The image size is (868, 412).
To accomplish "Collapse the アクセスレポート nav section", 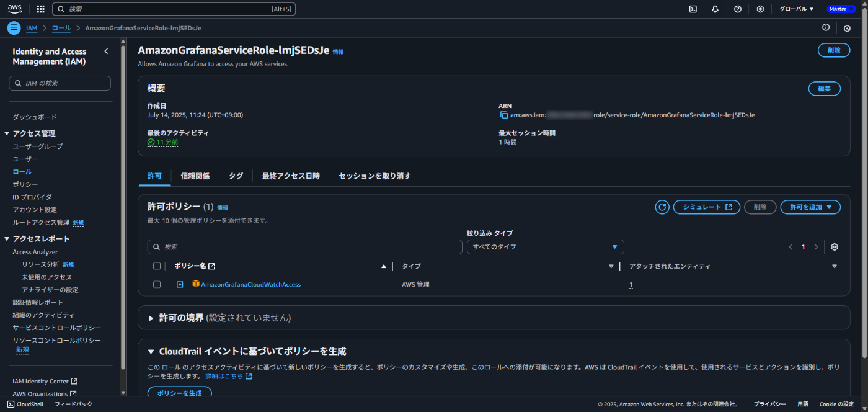I will [7, 239].
